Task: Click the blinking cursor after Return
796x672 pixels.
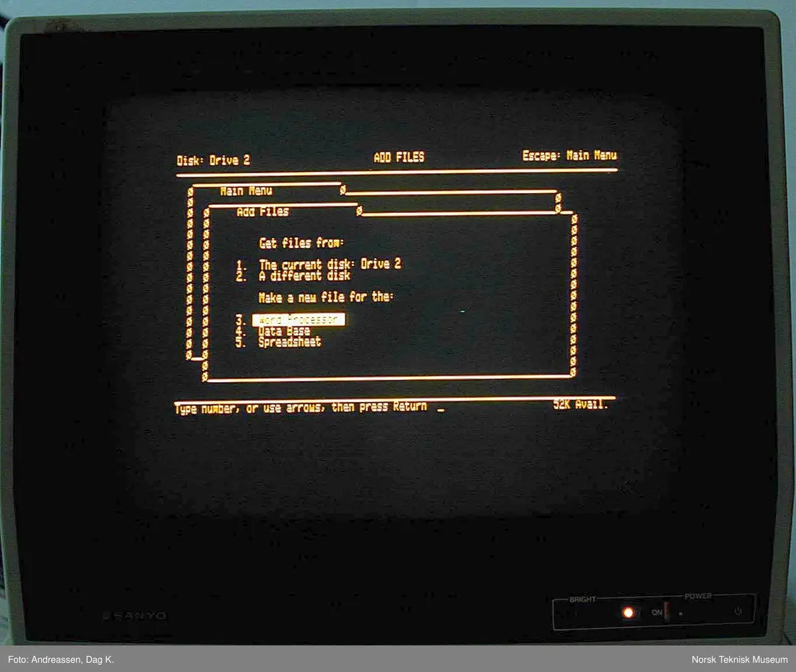Action: click(x=441, y=411)
